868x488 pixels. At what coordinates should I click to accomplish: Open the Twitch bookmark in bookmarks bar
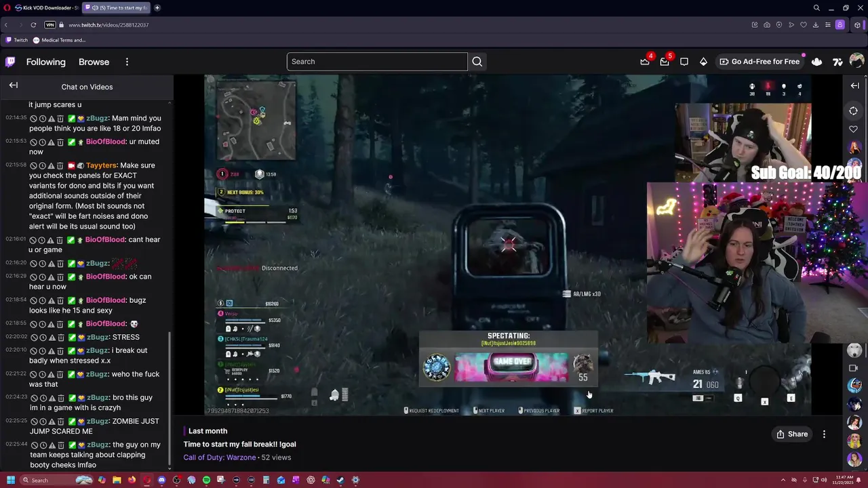[x=17, y=40]
